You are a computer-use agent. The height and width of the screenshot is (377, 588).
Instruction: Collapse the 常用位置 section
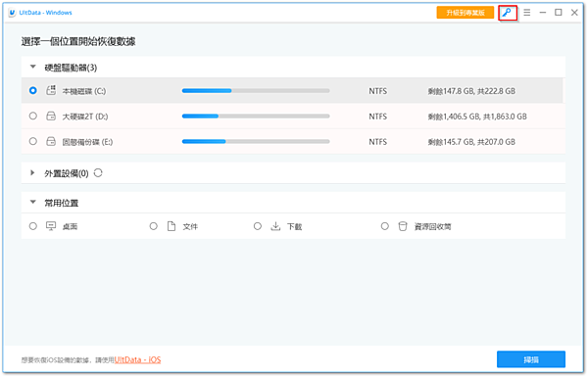(x=33, y=202)
